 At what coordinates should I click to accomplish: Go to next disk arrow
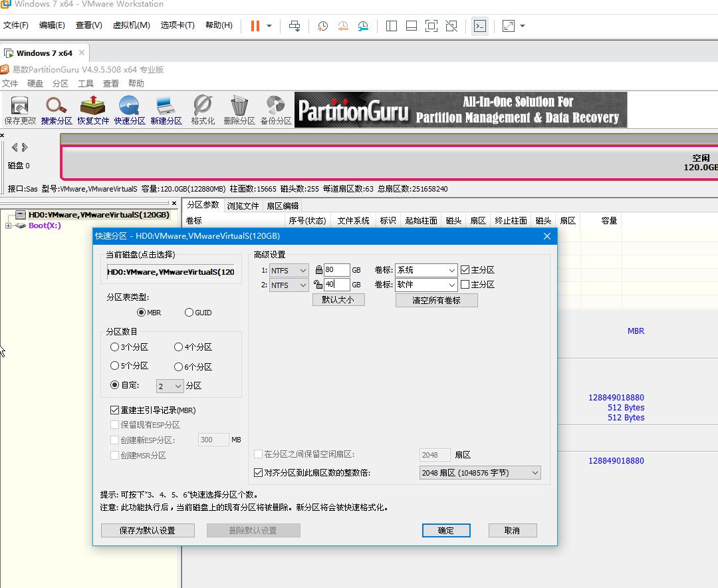(x=25, y=147)
